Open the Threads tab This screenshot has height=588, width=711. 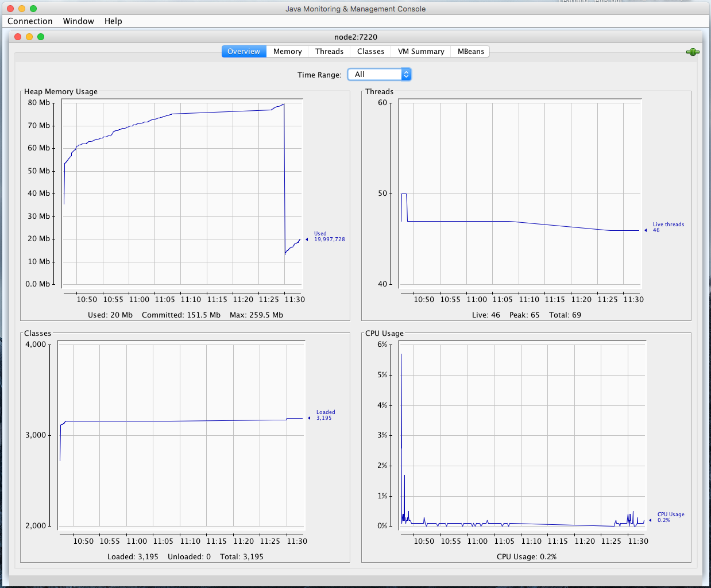point(329,52)
